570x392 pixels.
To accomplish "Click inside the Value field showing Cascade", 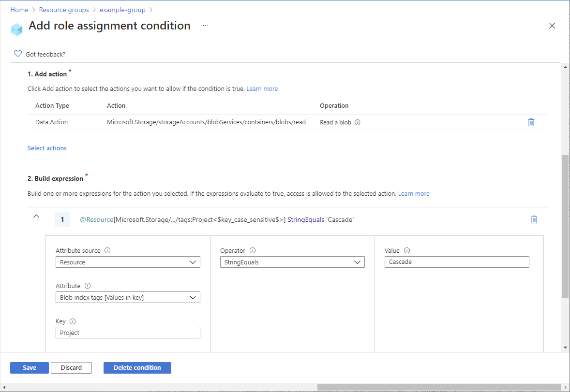I will coord(457,261).
